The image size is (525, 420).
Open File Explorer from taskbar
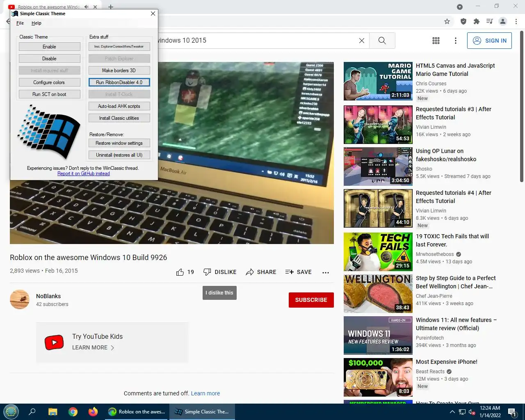pyautogui.click(x=52, y=412)
